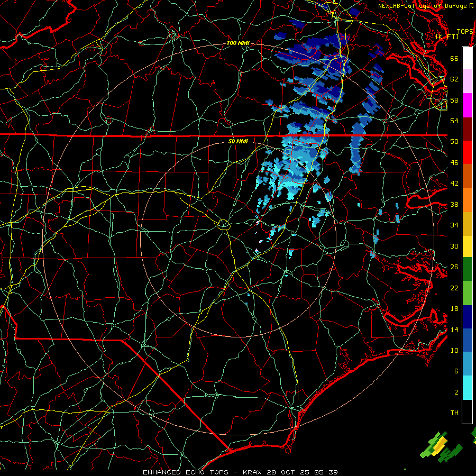This screenshot has width=476, height=476.
Task: Click the dark maroon legend color block
Action: pyautogui.click(x=467, y=129)
